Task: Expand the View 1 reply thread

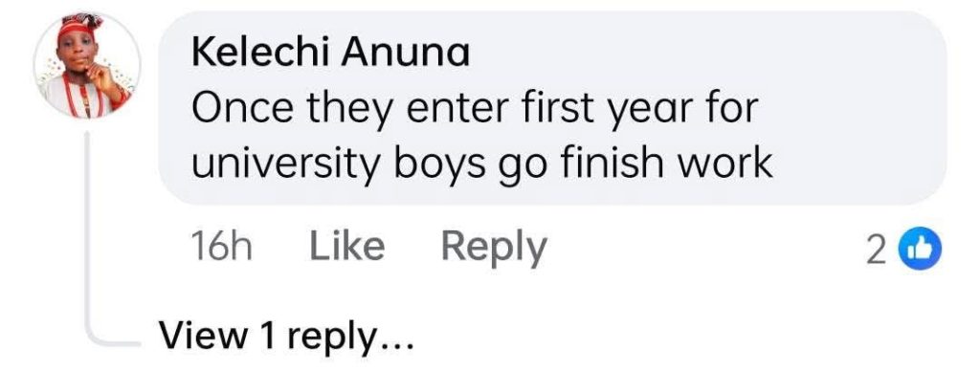Action: [285, 337]
